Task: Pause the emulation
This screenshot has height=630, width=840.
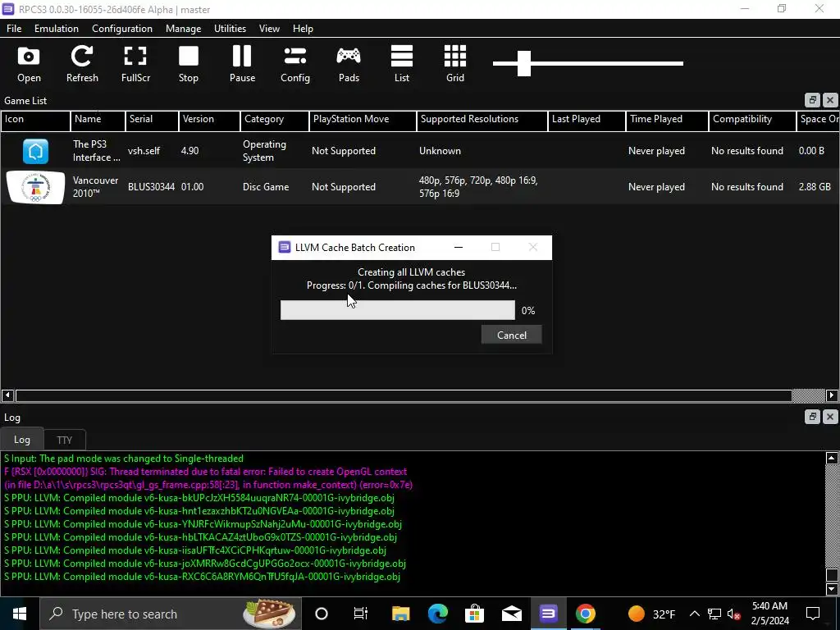Action: click(242, 64)
